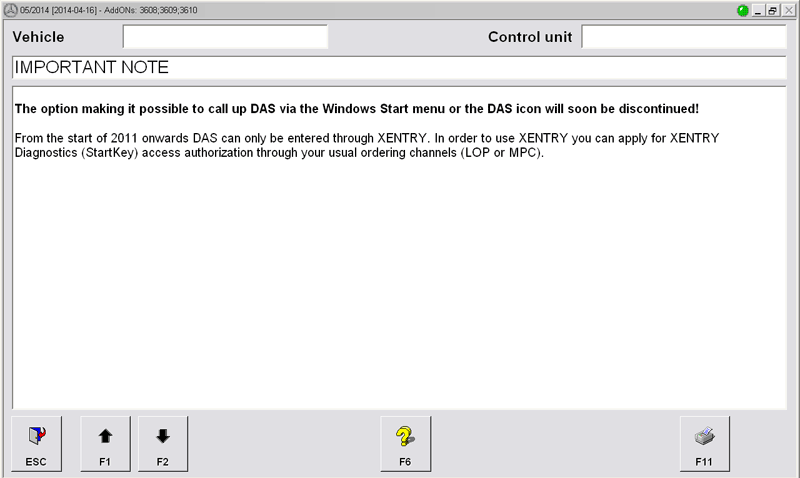Image resolution: width=800 pixels, height=478 pixels.
Task: Click the 'Control unit' label
Action: click(x=530, y=37)
